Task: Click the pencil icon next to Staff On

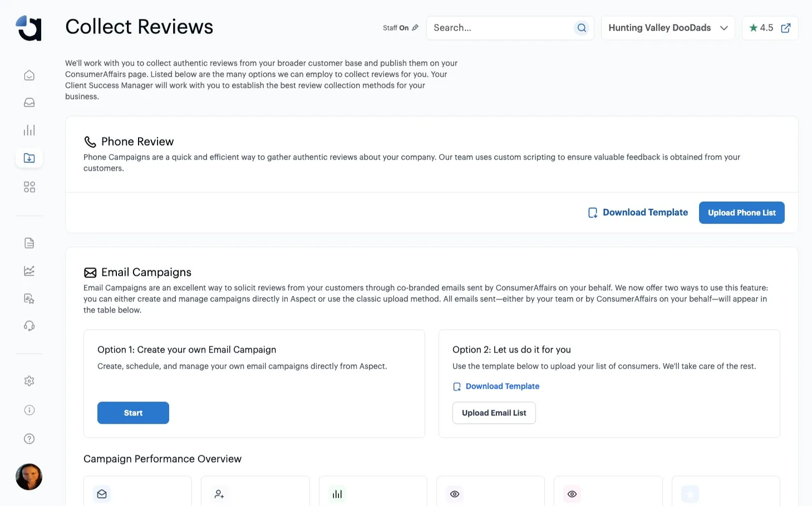Action: [415, 28]
